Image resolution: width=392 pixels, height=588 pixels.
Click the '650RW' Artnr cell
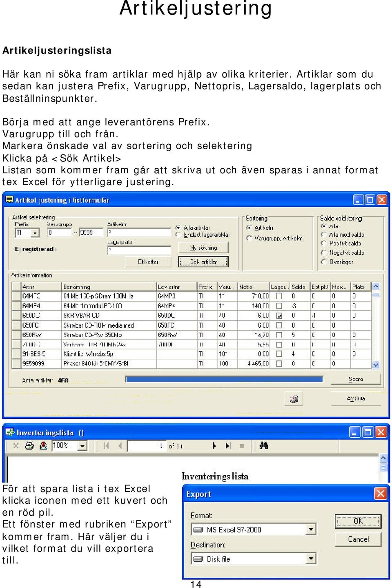tap(42, 335)
